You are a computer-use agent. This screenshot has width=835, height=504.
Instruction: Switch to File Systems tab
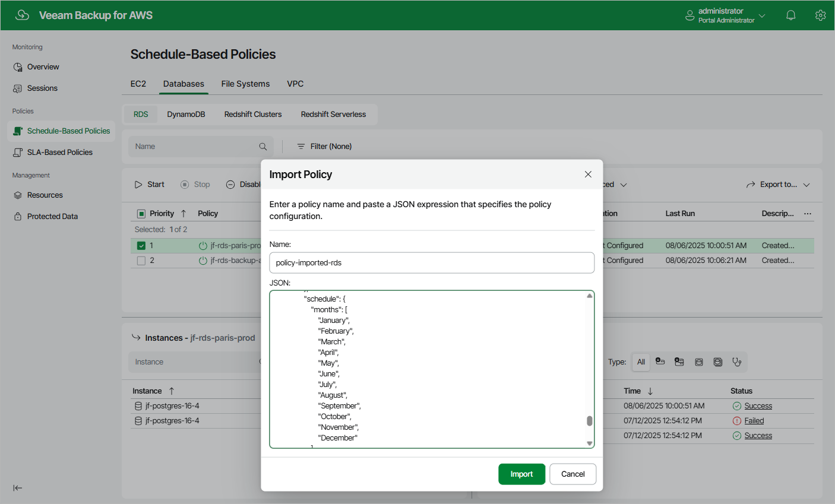[x=245, y=84]
